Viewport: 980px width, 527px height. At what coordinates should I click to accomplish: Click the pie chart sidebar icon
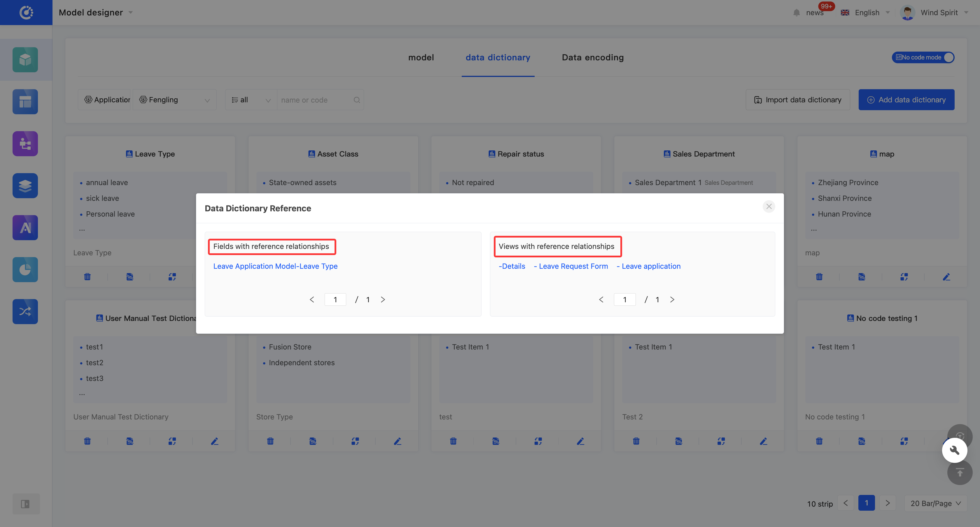(x=25, y=270)
